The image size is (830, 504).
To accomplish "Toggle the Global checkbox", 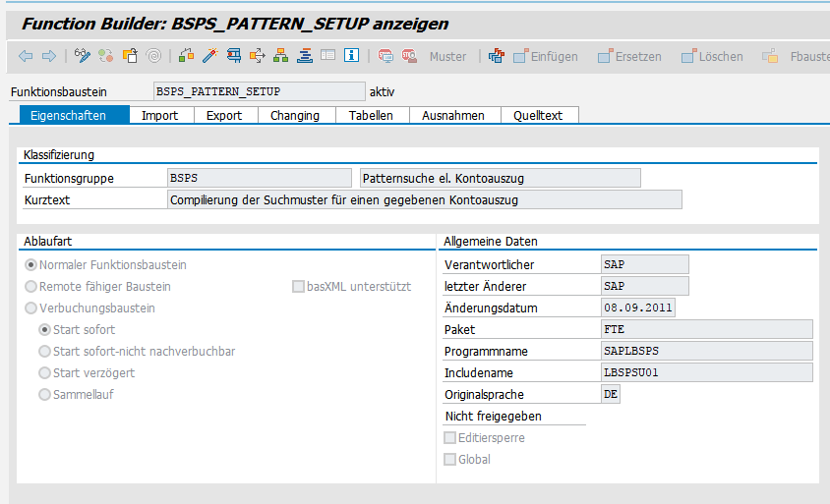I will (450, 460).
